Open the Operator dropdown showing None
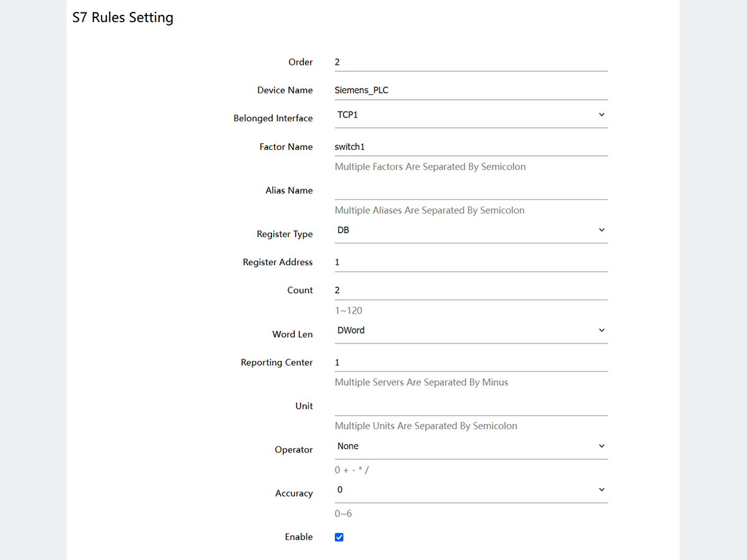 pos(471,446)
